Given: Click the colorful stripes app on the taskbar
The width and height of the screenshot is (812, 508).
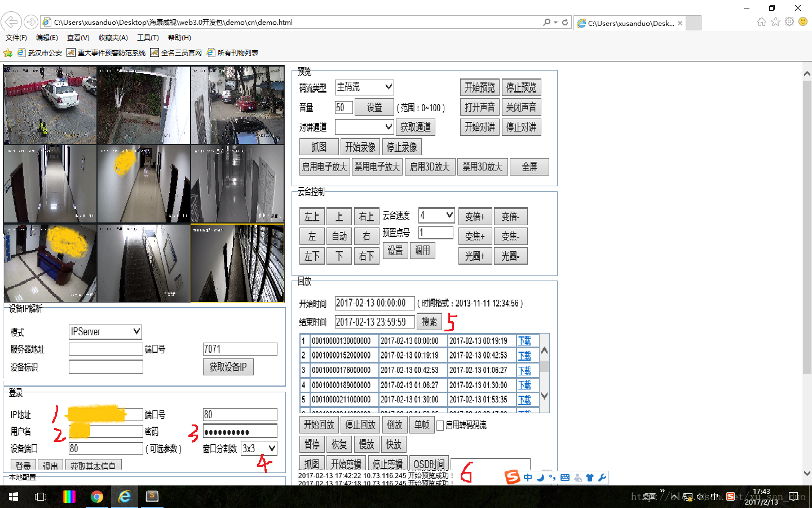Looking at the screenshot, I should [x=69, y=497].
